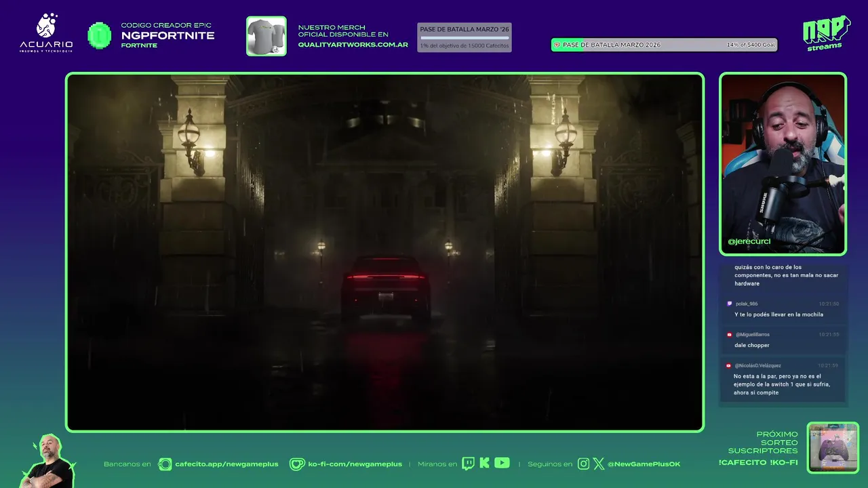868x488 pixels.
Task: Click the YouTube icon after 'Miranos en'
Action: (x=502, y=463)
